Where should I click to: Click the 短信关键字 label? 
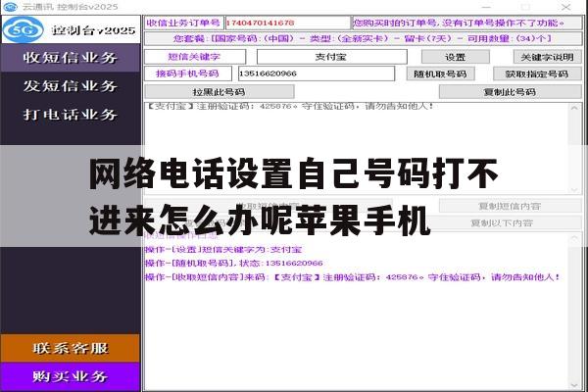pos(195,57)
